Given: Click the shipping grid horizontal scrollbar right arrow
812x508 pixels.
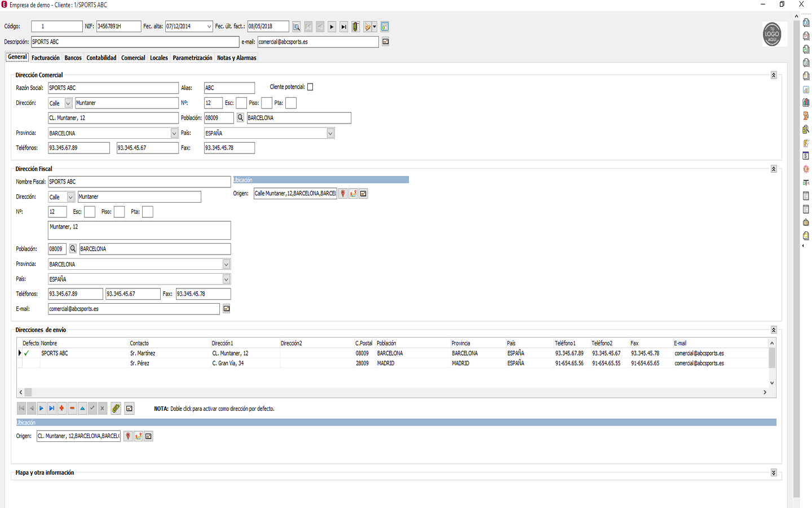Looking at the screenshot, I should (x=765, y=392).
